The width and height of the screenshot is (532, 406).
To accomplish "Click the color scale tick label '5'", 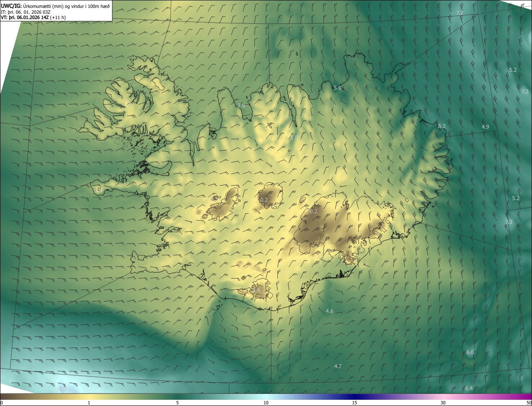I will click(x=177, y=403).
